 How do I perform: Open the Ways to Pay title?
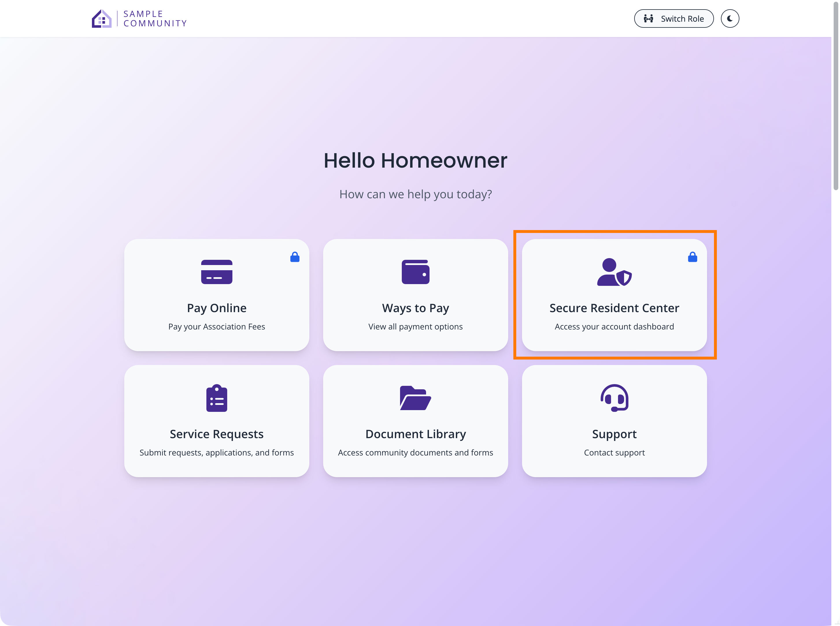click(x=416, y=308)
